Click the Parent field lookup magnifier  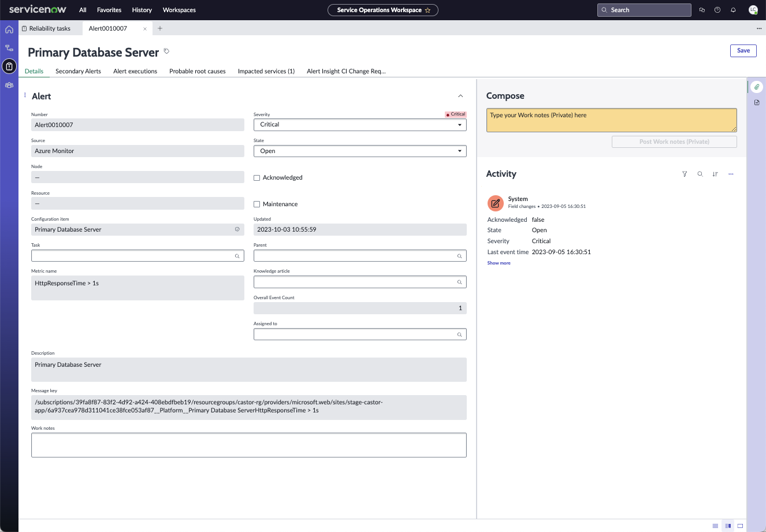click(459, 256)
